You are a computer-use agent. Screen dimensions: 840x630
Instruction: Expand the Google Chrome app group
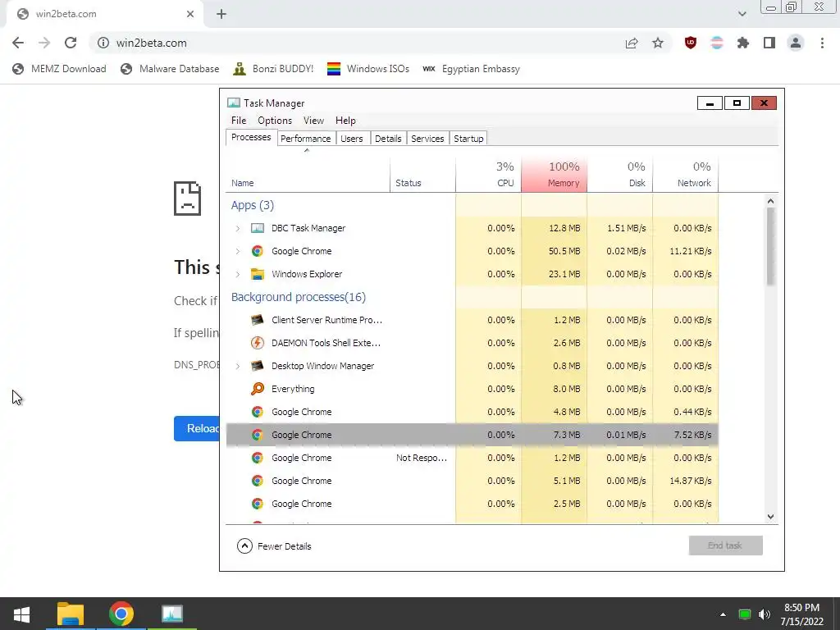click(x=238, y=251)
